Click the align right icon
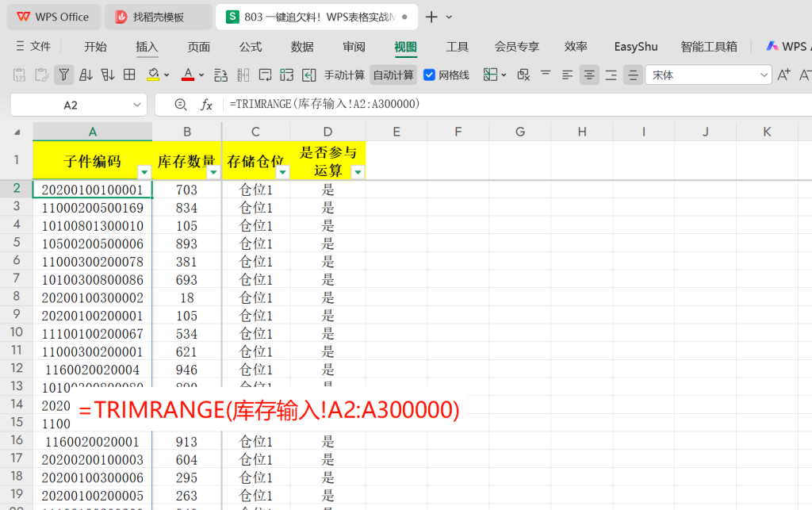Image resolution: width=812 pixels, height=510 pixels. [611, 75]
